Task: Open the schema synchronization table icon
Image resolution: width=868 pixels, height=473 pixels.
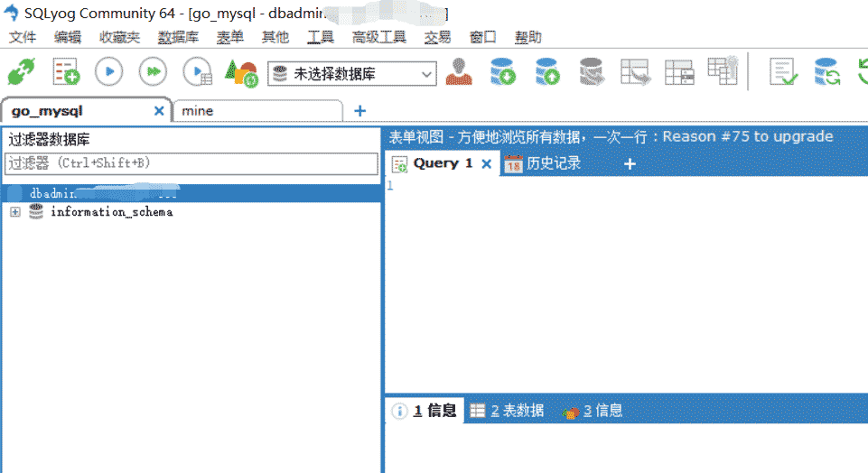Action: pos(635,72)
